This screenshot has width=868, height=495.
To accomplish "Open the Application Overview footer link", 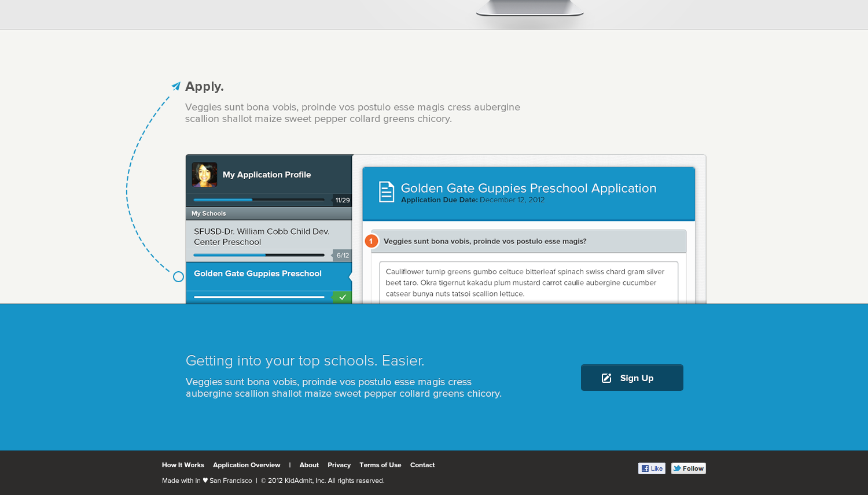I will pyautogui.click(x=247, y=465).
